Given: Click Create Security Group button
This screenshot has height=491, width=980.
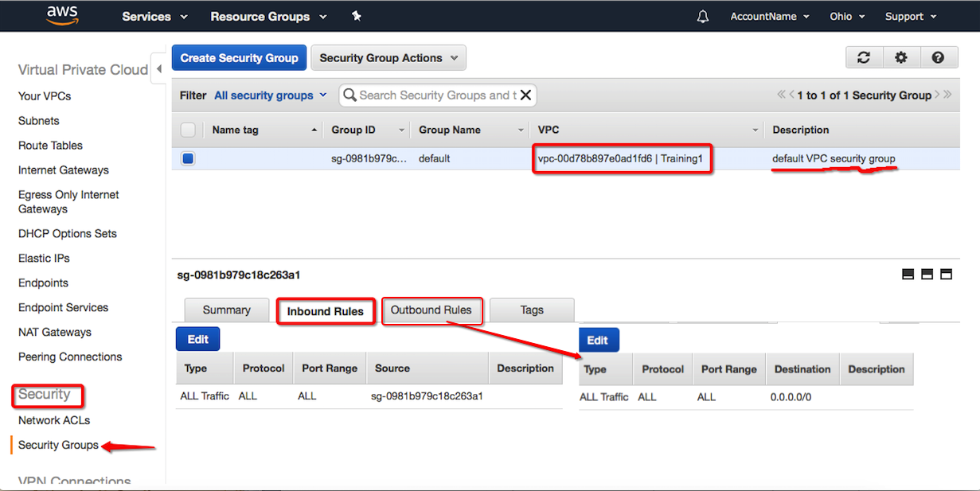Looking at the screenshot, I should click(x=239, y=58).
